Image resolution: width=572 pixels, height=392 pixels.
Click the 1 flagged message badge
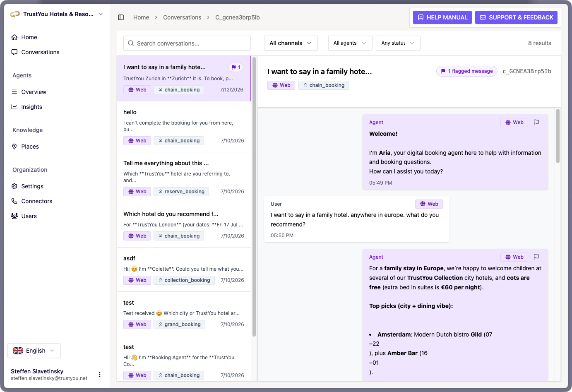coord(467,71)
